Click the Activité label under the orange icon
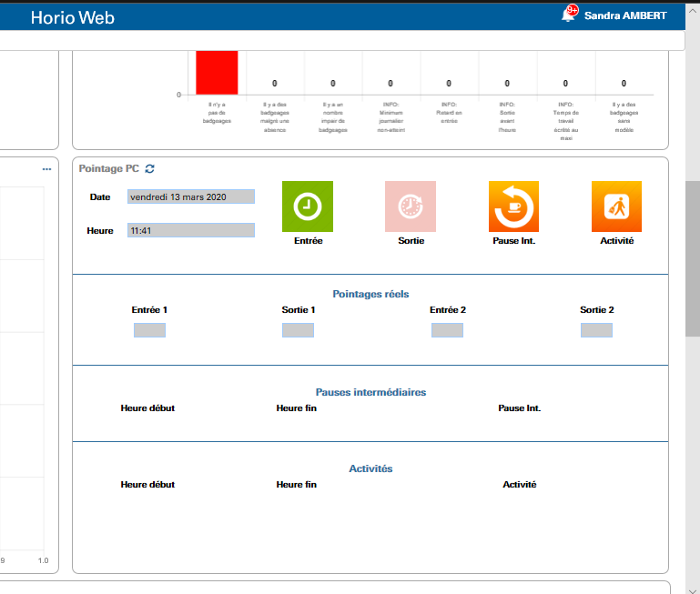 pos(616,240)
